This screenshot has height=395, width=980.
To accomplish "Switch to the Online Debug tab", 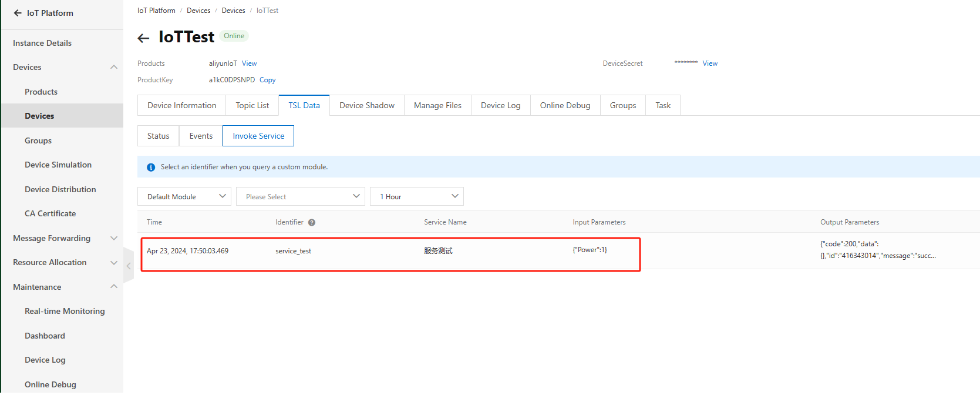I will pyautogui.click(x=565, y=106).
